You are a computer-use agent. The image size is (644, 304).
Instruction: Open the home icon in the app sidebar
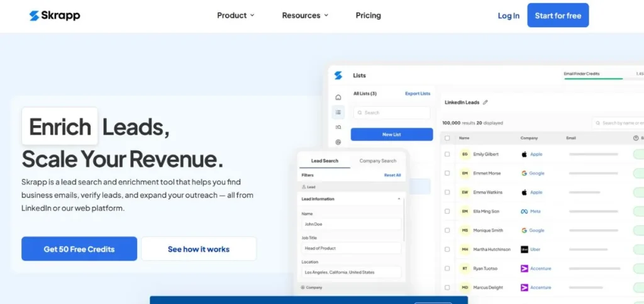tap(338, 97)
